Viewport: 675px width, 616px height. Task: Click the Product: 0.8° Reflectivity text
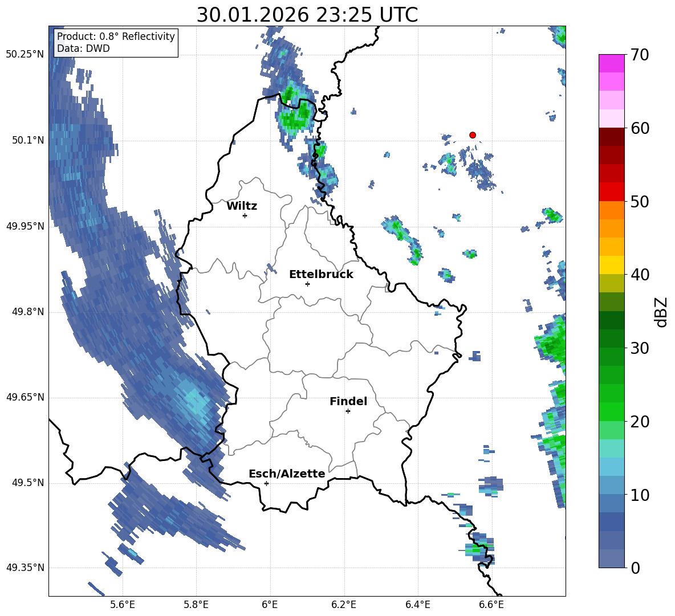(x=116, y=36)
